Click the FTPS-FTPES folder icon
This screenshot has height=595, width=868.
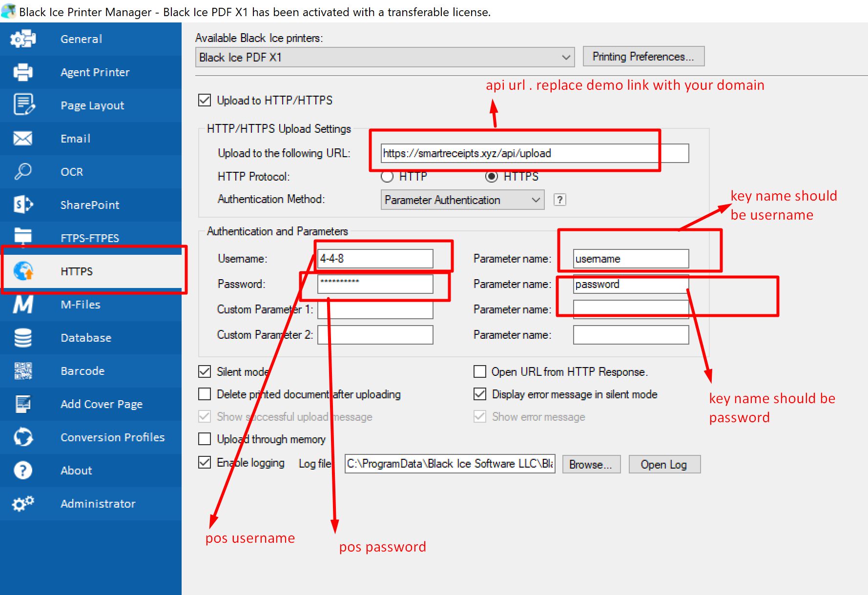click(23, 237)
